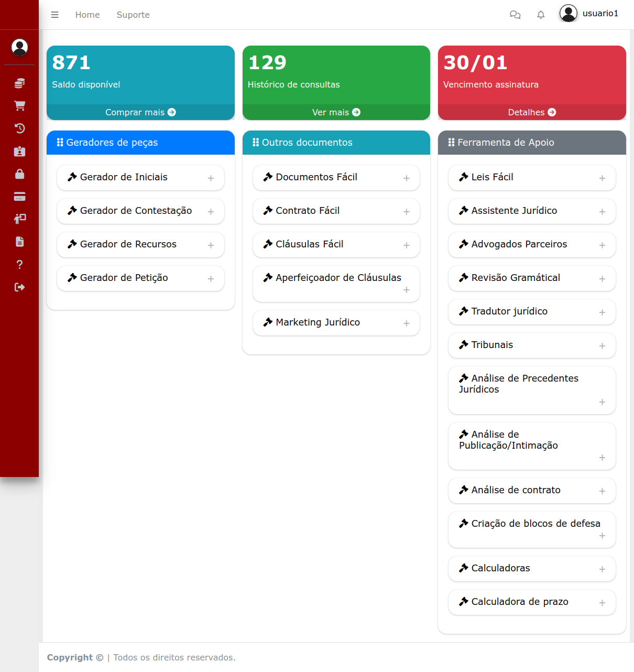This screenshot has height=672, width=634.
Task: Open the sidebar profile avatar
Action: [19, 48]
